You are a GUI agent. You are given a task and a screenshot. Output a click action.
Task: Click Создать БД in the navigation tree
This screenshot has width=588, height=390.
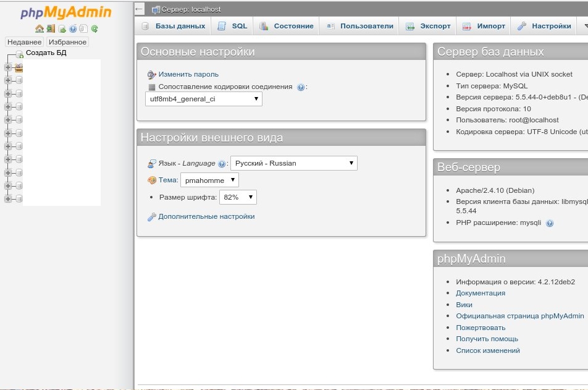[46, 53]
